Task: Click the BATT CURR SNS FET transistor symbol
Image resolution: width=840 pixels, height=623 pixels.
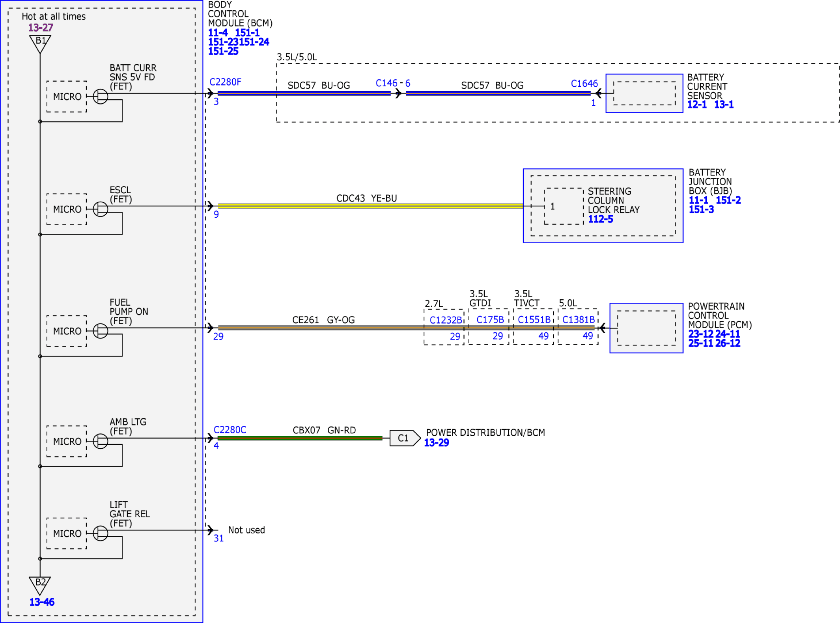Action: (101, 96)
